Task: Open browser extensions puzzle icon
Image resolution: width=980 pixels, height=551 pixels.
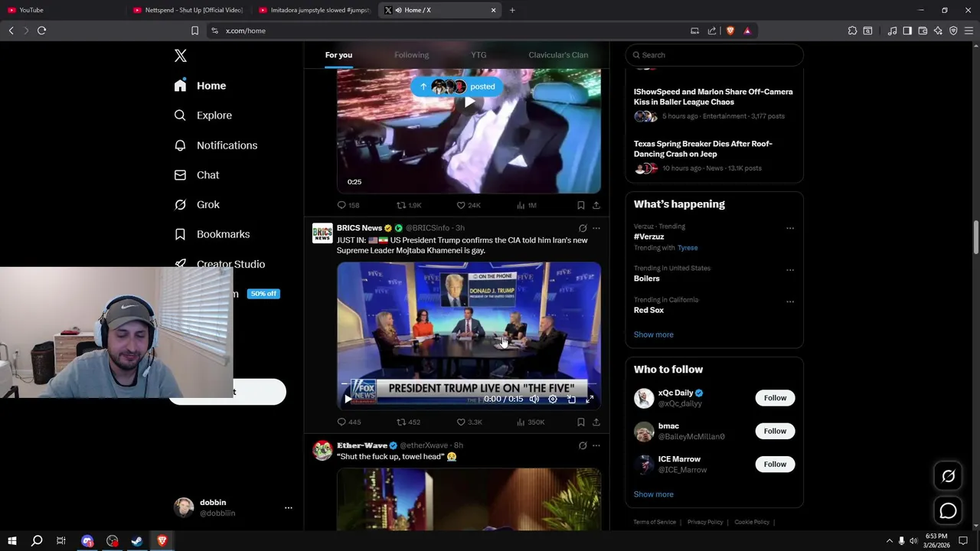Action: 852,31
